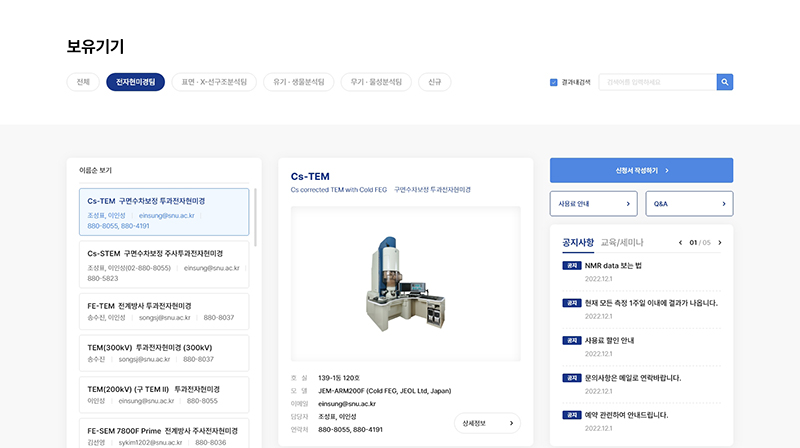The width and height of the screenshot is (800, 448).
Task: Open the 사용료 안내 page
Action: click(593, 204)
